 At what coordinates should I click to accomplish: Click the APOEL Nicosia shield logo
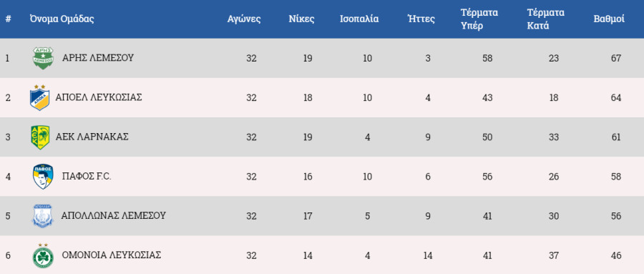(40, 98)
